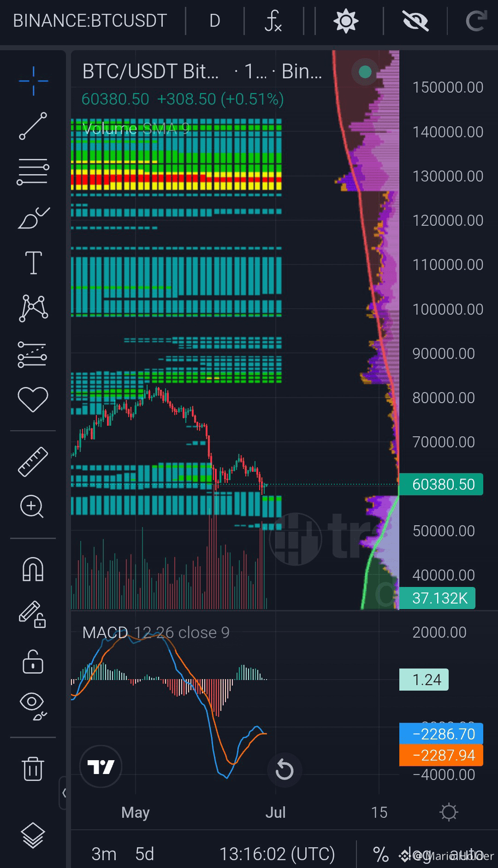Open chart settings gear icon
This screenshot has height=868, width=498.
tap(346, 21)
